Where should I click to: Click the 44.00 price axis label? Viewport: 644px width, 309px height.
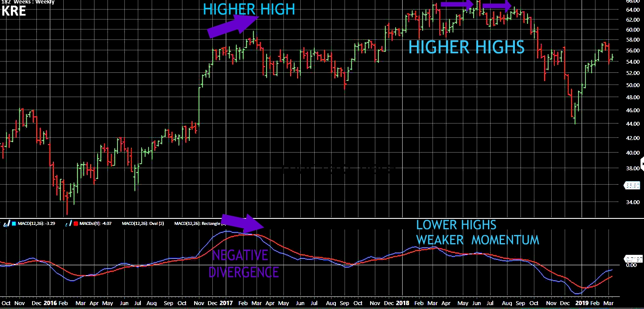[x=633, y=124]
